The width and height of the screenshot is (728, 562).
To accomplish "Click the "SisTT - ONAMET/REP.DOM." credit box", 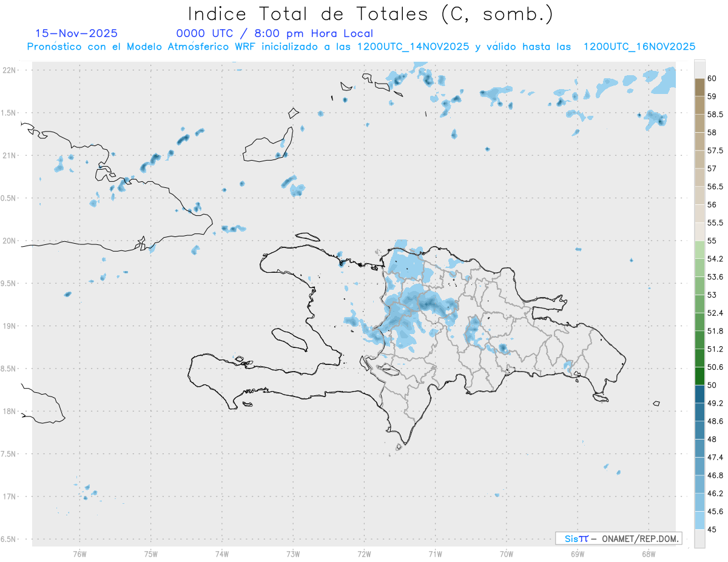I will pyautogui.click(x=618, y=538).
